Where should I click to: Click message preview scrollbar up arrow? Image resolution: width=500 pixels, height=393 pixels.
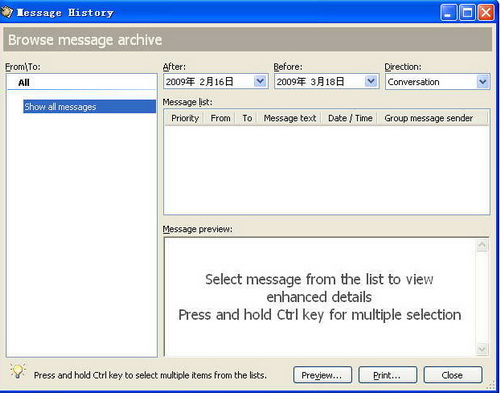482,246
